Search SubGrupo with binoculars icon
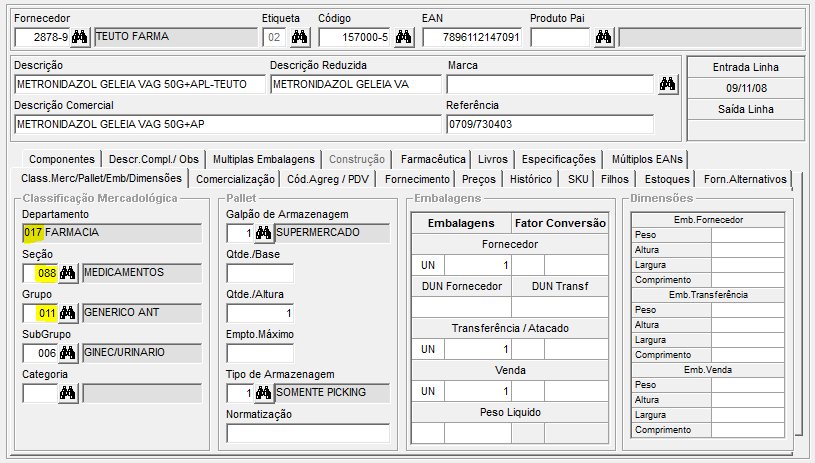Screen dimensions: 815x463 (68, 353)
